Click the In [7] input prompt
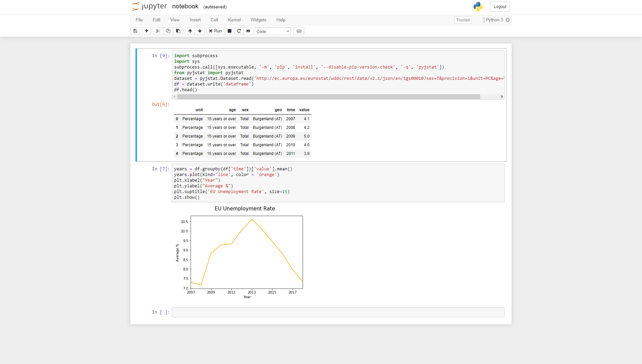Image resolution: width=642 pixels, height=364 pixels. coord(160,169)
